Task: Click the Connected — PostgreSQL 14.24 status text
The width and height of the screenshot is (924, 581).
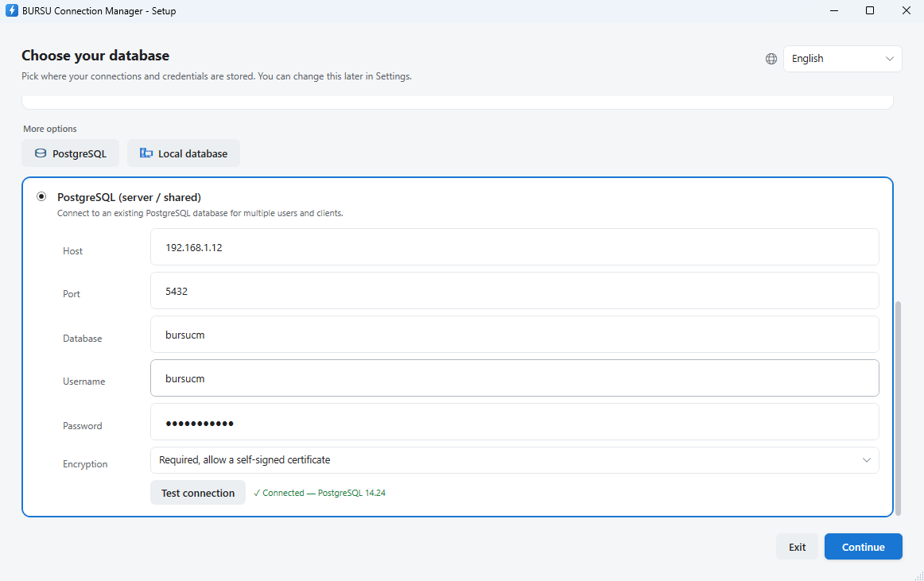Action: click(x=320, y=494)
